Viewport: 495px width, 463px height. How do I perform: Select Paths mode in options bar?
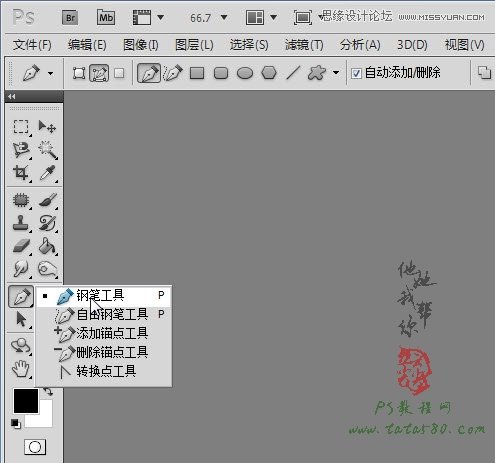[x=99, y=73]
